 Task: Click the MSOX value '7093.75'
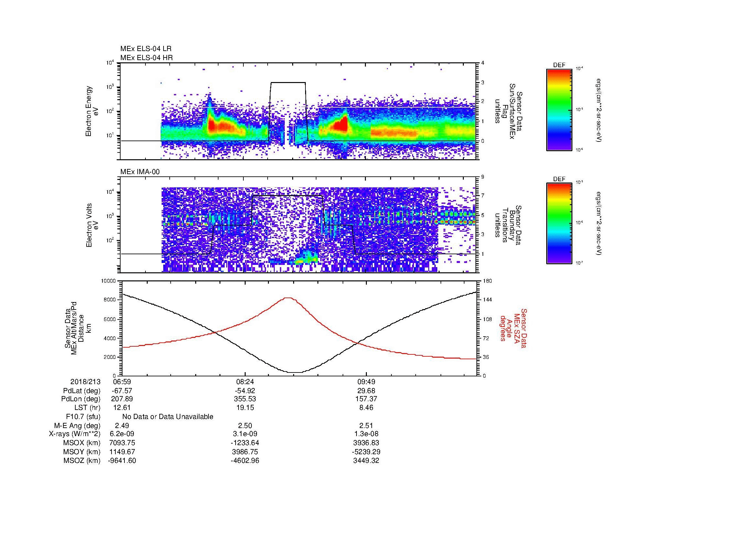pyautogui.click(x=122, y=443)
